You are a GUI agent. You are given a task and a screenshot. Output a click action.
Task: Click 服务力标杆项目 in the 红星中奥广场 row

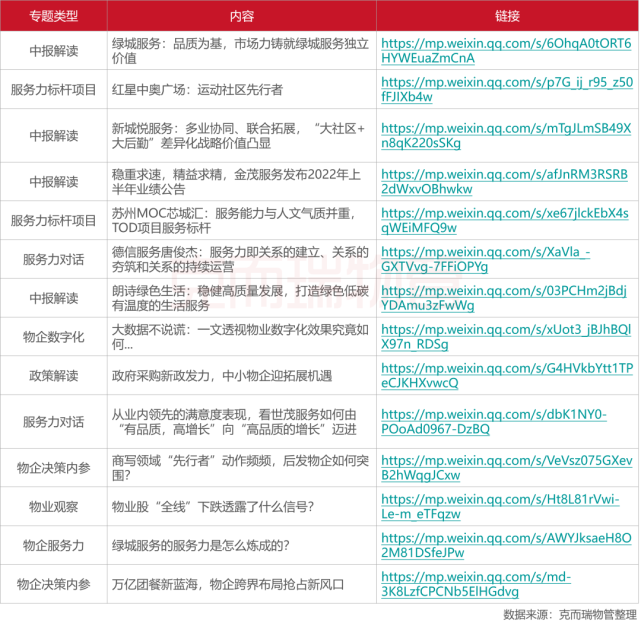point(54,90)
